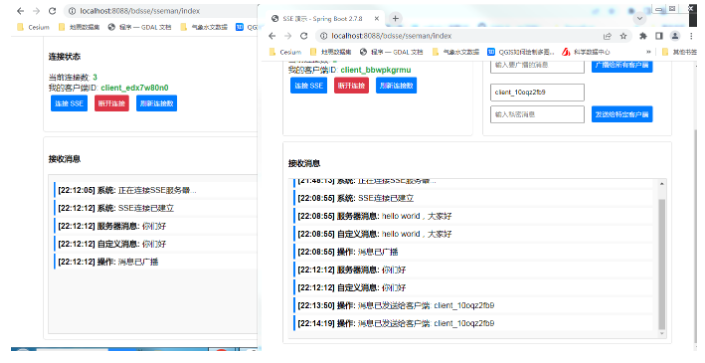The image size is (705, 363).
Task: Open the Extensions puzzle icon in the front window
Action: (643, 36)
